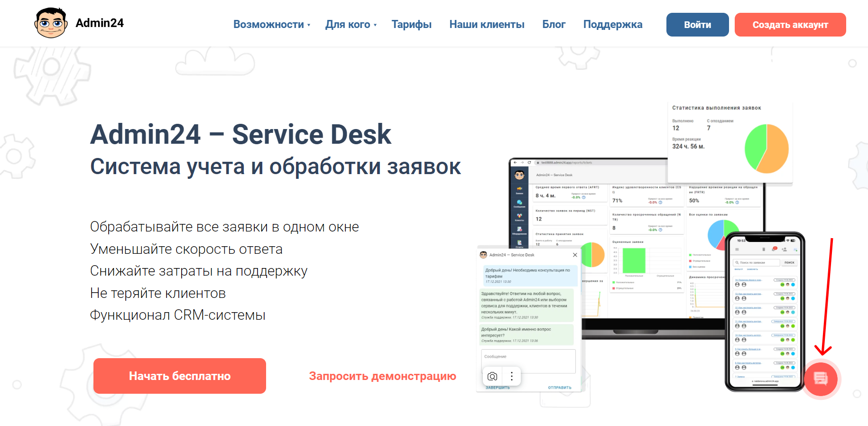Click ЗАВЕРШИТЬ in the illustrated chat window
The width and height of the screenshot is (868, 426).
(498, 388)
